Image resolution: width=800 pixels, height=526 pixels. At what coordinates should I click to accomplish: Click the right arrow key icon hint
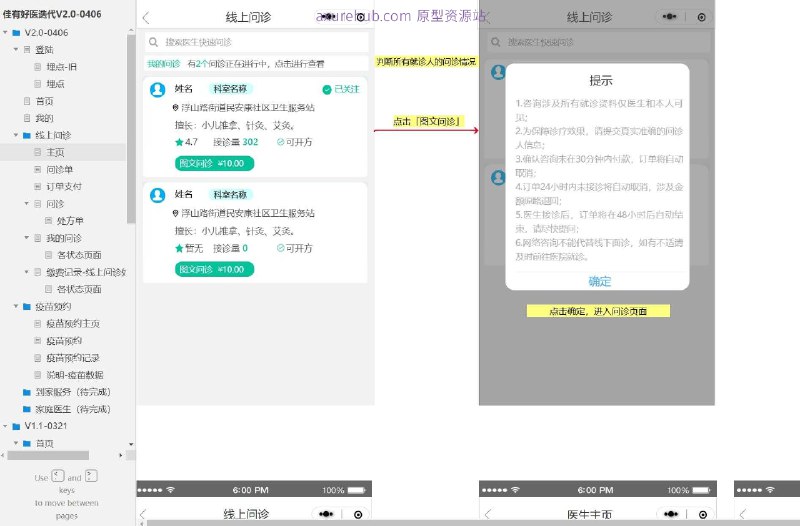91,476
